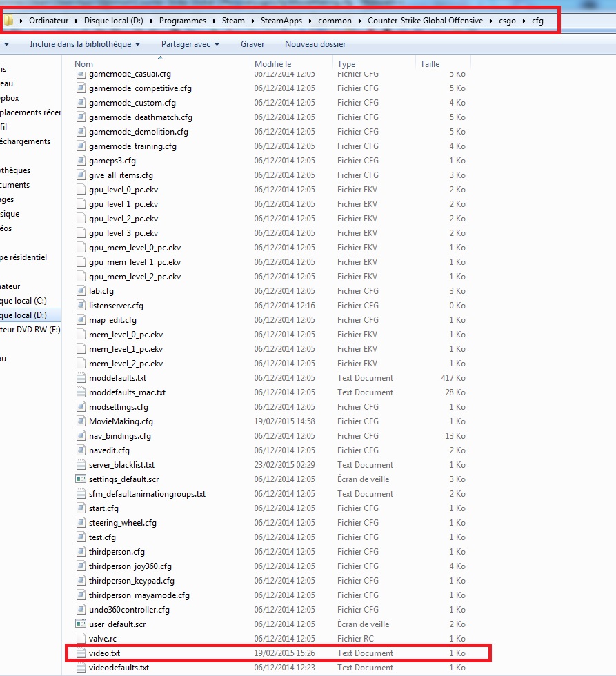The width and height of the screenshot is (616, 676).
Task: Click the settings_default.scr screensaver icon
Action: click(x=81, y=479)
